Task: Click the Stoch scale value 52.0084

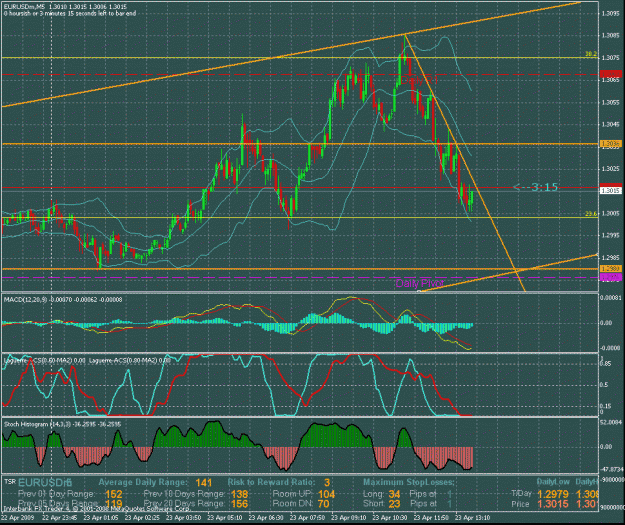Action: (611, 422)
